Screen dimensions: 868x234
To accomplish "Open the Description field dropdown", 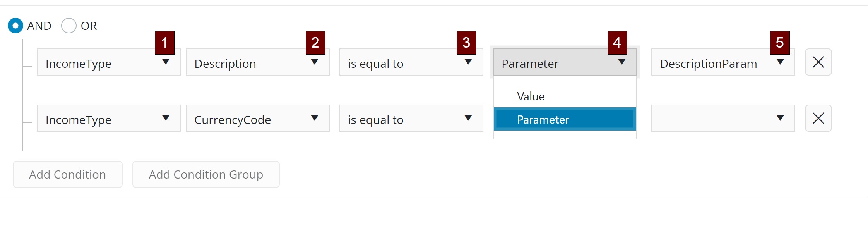I will pyautogui.click(x=257, y=63).
